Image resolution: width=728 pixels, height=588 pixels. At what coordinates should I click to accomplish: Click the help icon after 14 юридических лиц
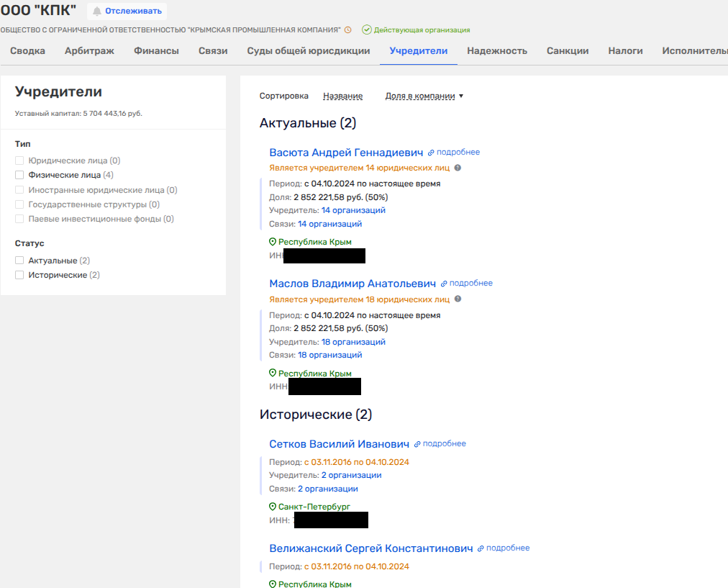[x=458, y=168]
